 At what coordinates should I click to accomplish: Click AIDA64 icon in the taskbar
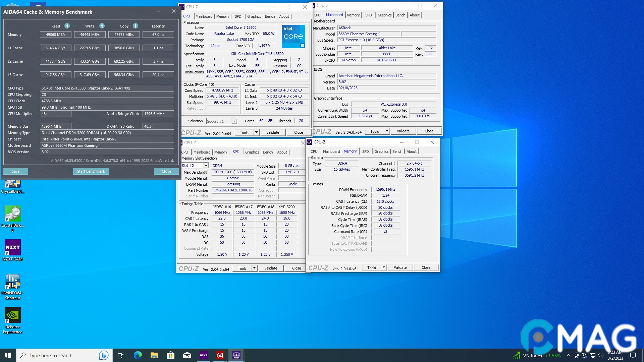220,355
